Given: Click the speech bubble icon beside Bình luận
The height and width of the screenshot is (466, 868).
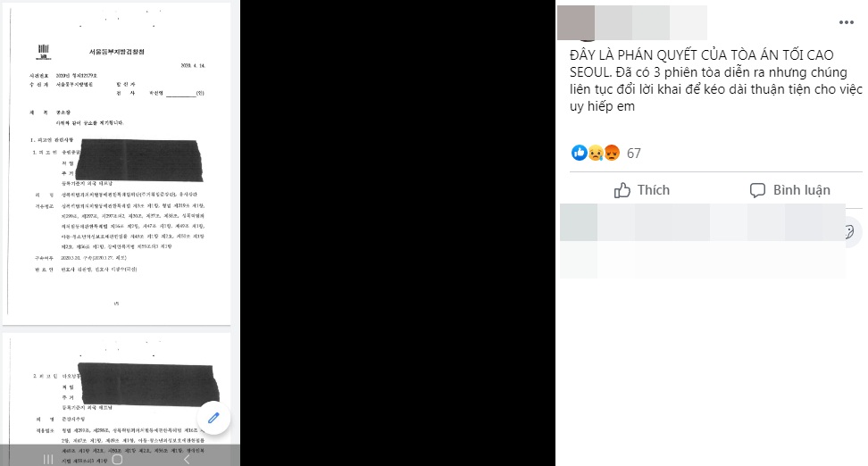Looking at the screenshot, I should [757, 190].
